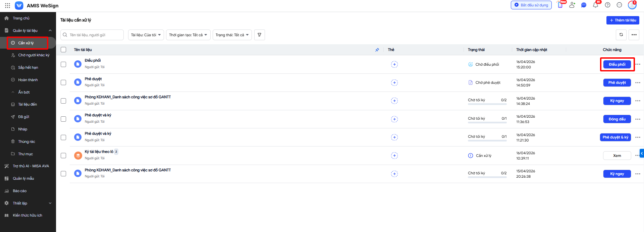
Task: Check the Ký tài liệu theo lô row
Action: click(63, 156)
